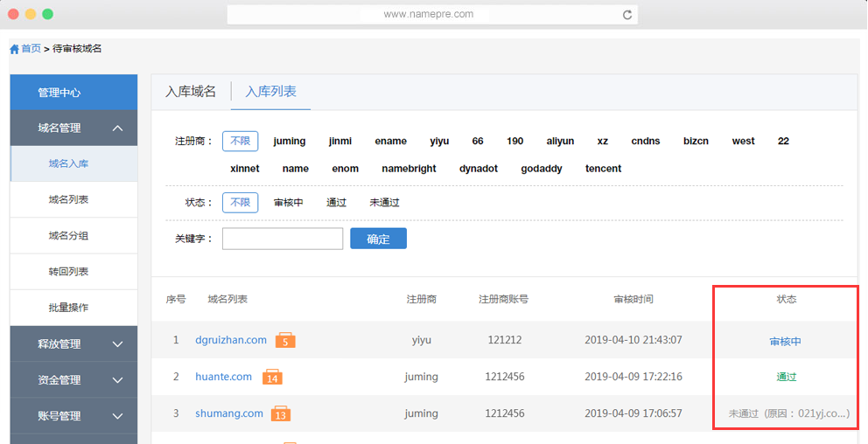Open the dgruizhan.com domain link
This screenshot has height=444, width=868.
coord(230,340)
